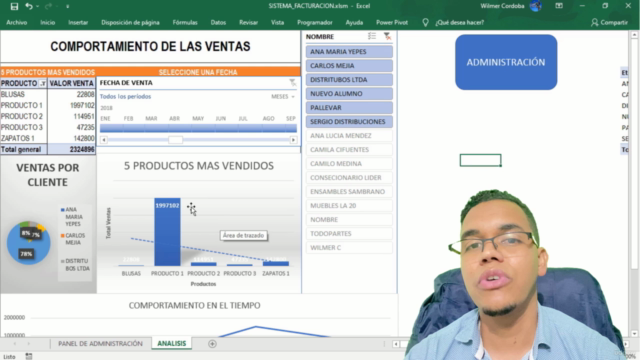Viewport: 640px width, 360px height.
Task: Click the timeline scroll left arrow
Action: click(104, 140)
